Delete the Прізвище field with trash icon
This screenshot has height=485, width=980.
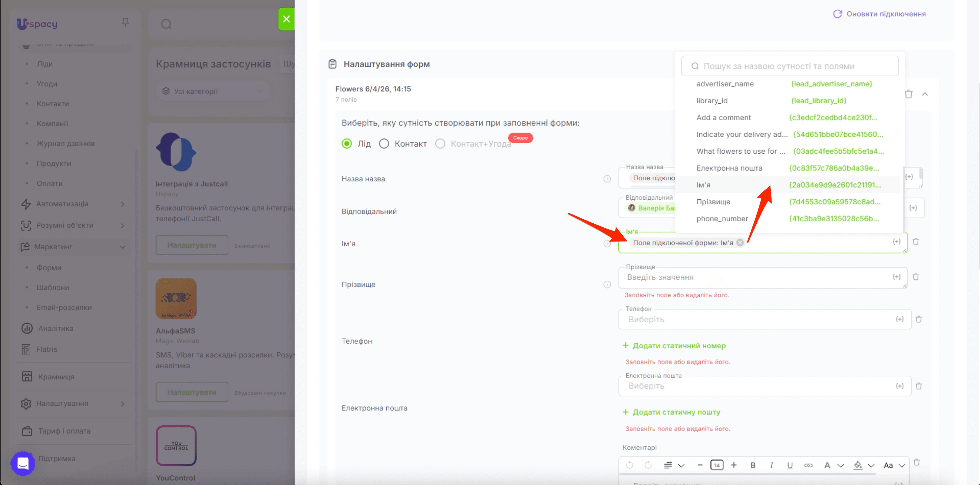[916, 277]
